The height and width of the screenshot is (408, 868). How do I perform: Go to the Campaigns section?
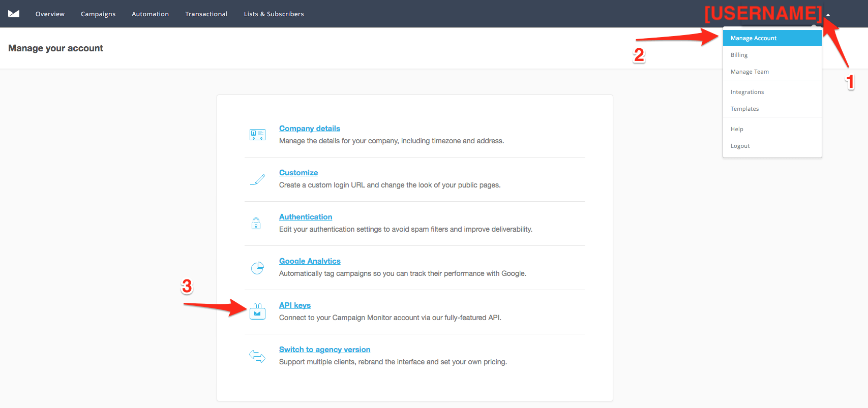coord(98,14)
